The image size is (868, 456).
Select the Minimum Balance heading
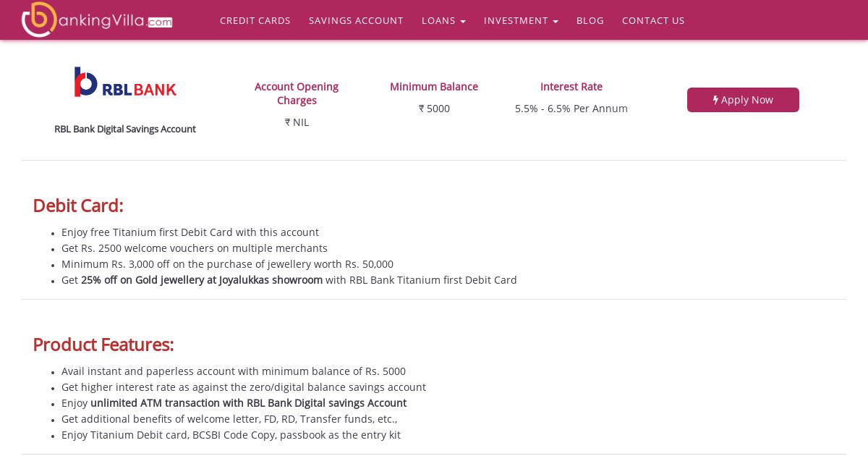[434, 87]
